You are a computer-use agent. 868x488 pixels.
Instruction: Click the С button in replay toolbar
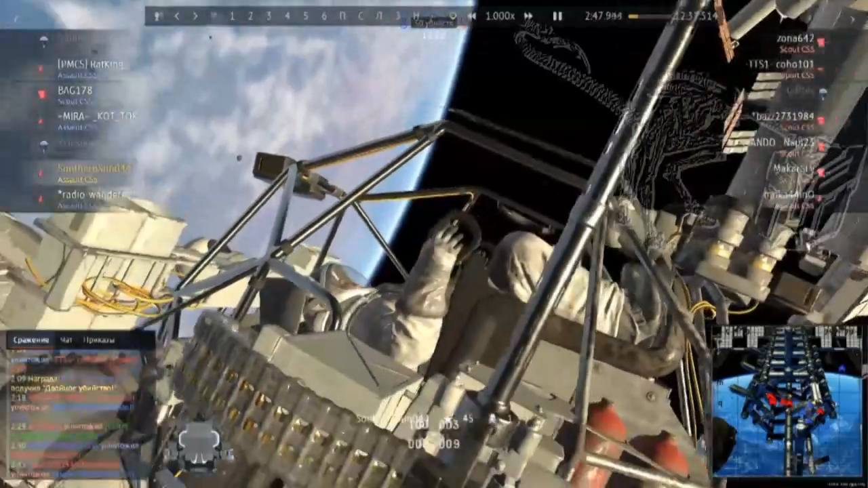361,16
